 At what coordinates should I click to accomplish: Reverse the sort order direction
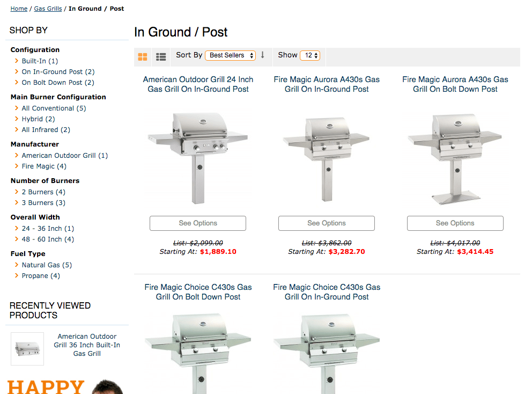coord(262,55)
